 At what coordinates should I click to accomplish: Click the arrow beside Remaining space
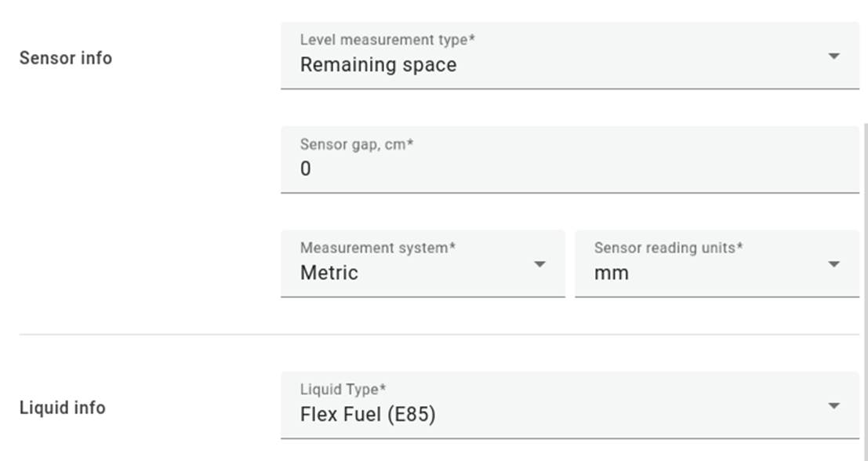click(833, 56)
